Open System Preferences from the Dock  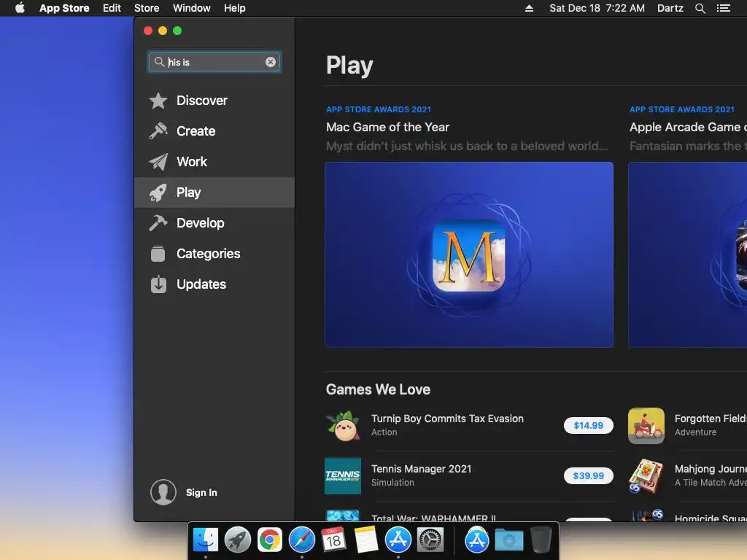click(430, 540)
